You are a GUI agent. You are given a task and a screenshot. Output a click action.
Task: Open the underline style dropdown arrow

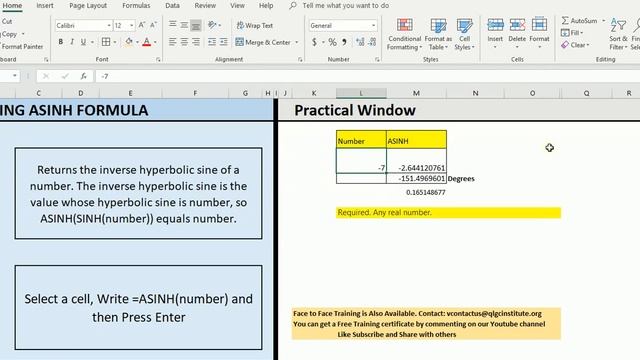coord(92,42)
